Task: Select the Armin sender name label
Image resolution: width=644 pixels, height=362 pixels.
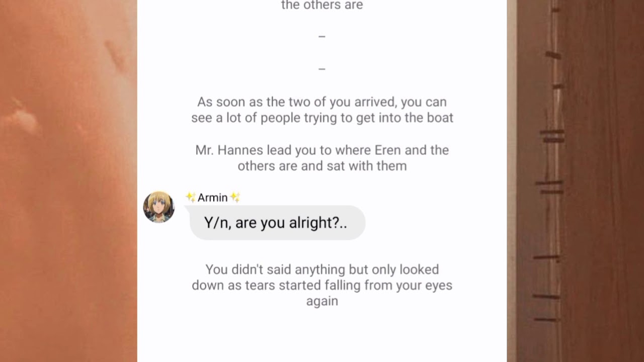Action: (x=212, y=198)
